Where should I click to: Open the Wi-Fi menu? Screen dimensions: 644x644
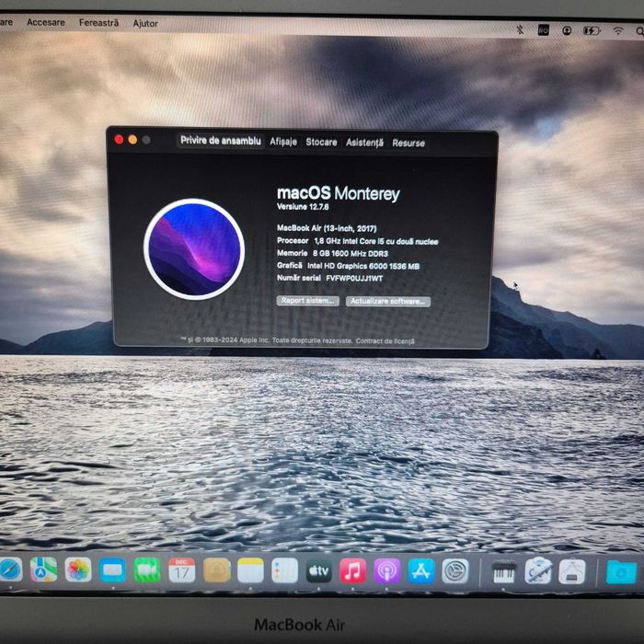pyautogui.click(x=617, y=30)
